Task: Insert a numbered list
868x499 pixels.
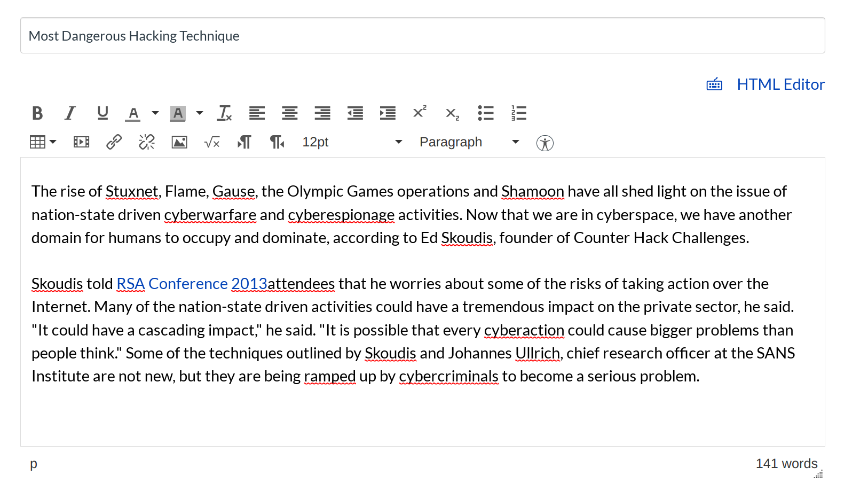Action: [x=518, y=113]
